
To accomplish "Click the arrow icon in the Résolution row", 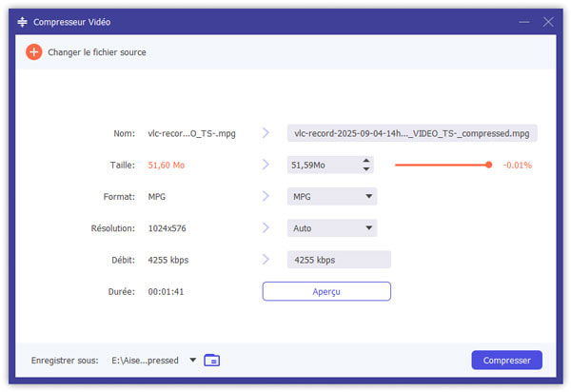I will click(x=266, y=228).
